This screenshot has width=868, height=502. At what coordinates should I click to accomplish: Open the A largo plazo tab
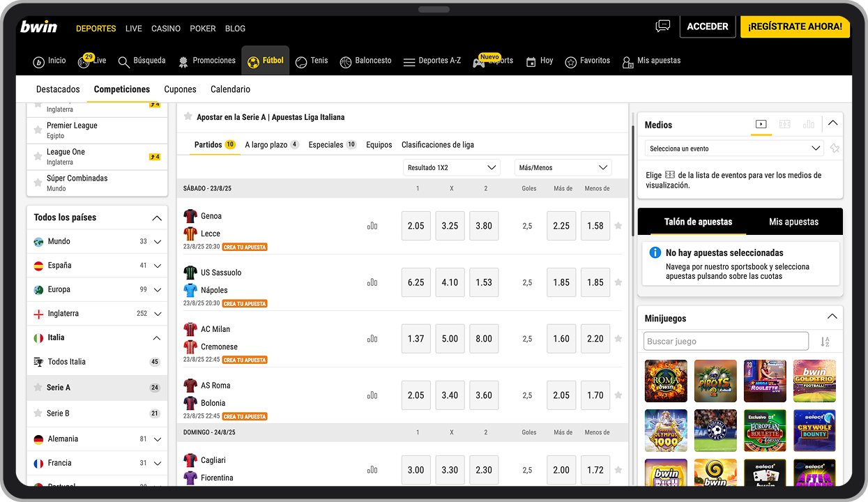point(272,144)
